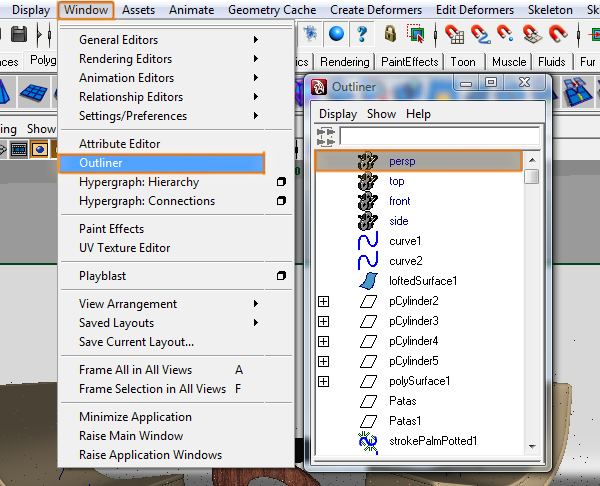Click the persp camera icon in Outliner
The width and height of the screenshot is (600, 486).
(368, 161)
